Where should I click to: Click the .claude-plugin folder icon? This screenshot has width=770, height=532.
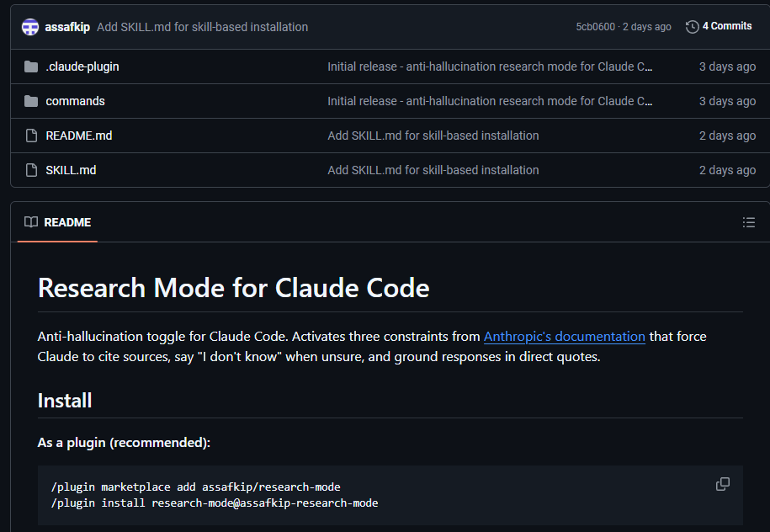pyautogui.click(x=31, y=66)
